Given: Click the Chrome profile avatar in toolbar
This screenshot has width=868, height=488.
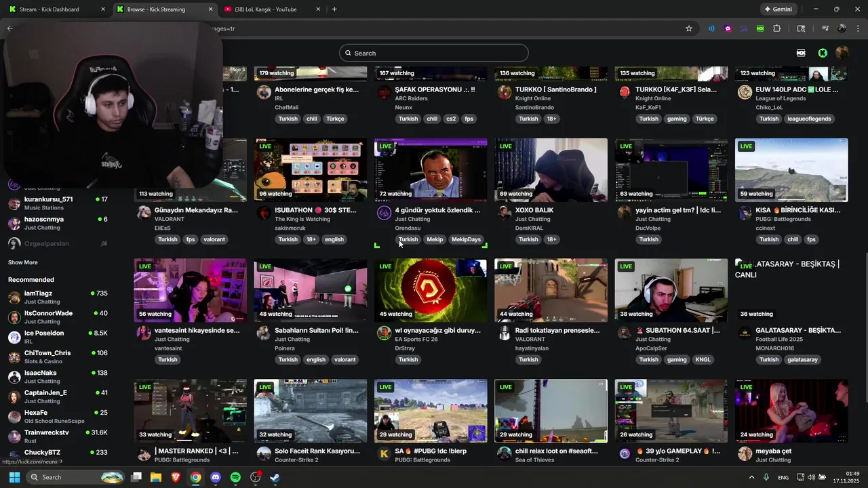Looking at the screenshot, I should coord(842,28).
